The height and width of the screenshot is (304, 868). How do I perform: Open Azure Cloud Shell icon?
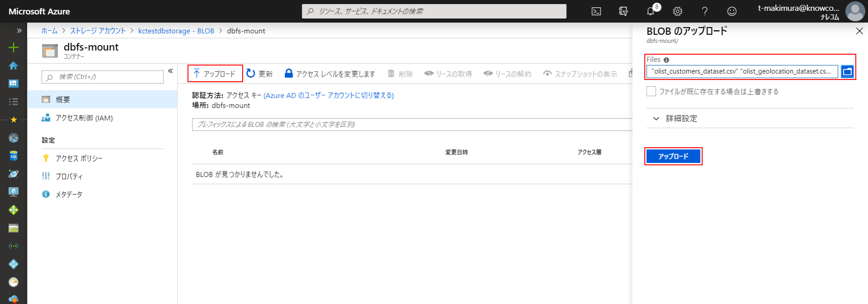click(x=596, y=11)
